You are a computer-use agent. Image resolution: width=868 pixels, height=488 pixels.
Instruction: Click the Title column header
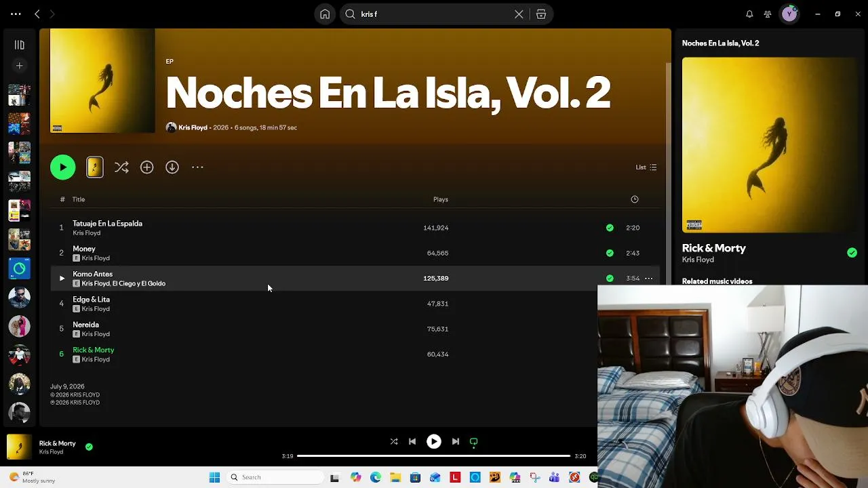[79, 199]
